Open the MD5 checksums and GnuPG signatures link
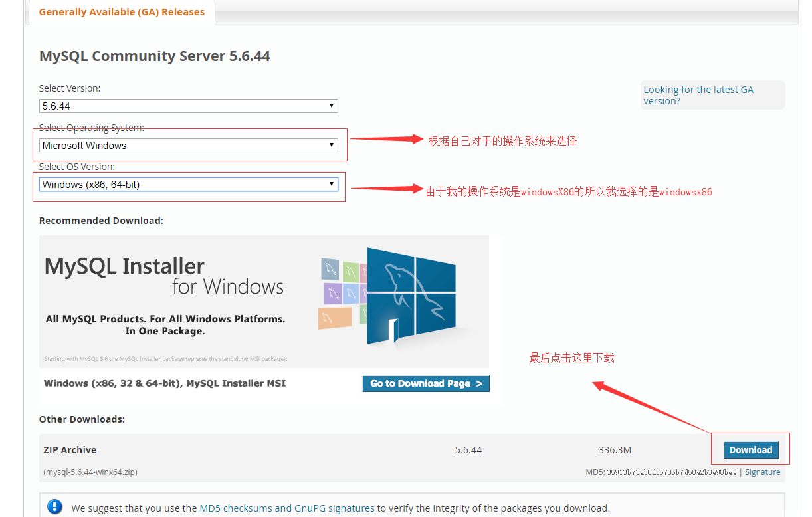 (x=287, y=508)
